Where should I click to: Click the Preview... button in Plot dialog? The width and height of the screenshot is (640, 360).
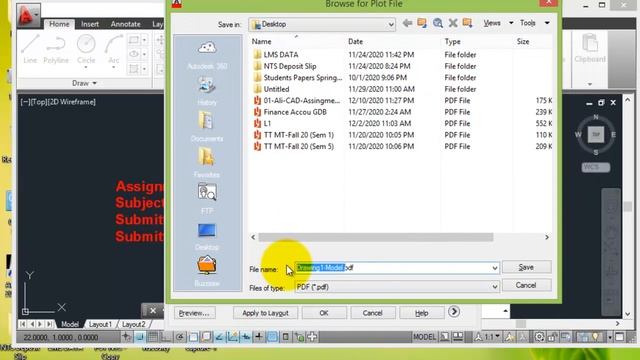(194, 313)
